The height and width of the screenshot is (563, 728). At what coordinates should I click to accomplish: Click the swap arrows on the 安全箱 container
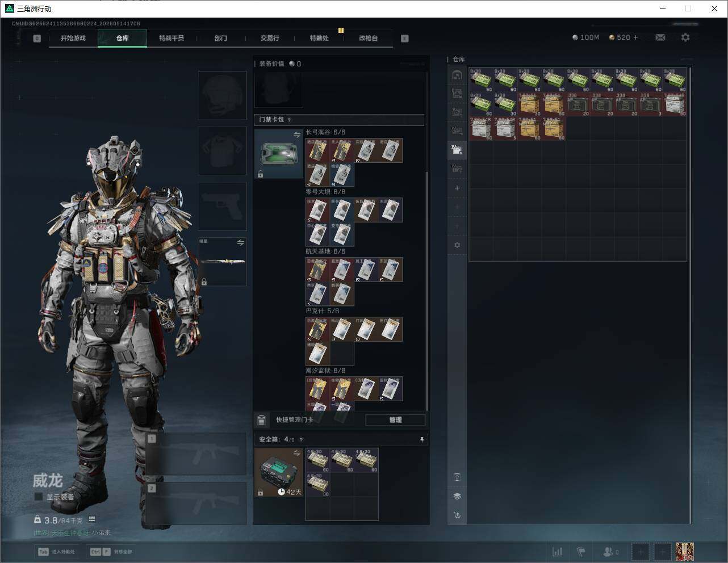tap(297, 452)
